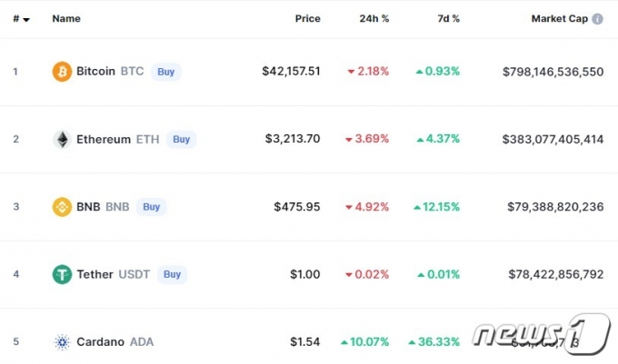Click the Cardano blue dotted logo icon
Viewport: 618px width, 364px height.
coord(62,342)
